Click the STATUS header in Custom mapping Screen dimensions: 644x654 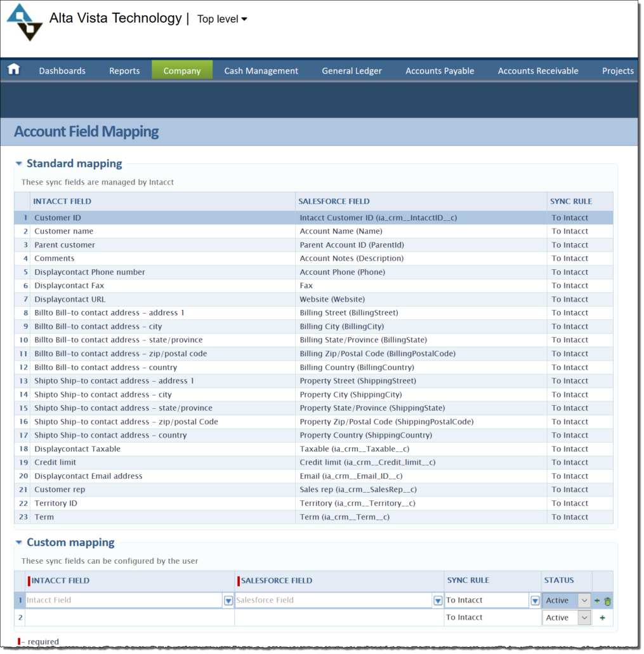(559, 580)
